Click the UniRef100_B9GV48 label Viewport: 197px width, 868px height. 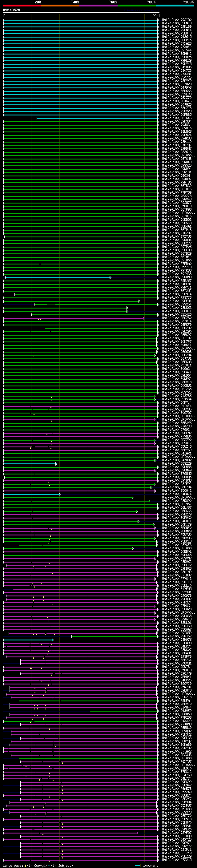(177, 200)
